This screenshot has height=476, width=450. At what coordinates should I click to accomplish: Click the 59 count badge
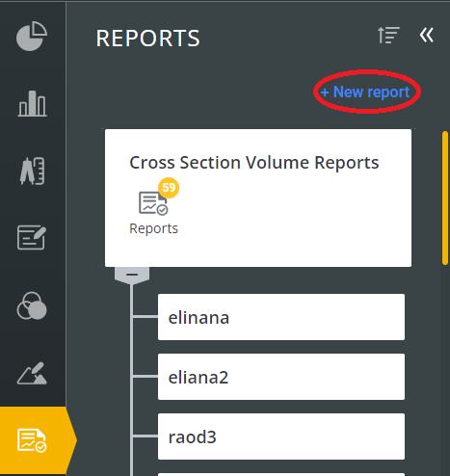(169, 188)
